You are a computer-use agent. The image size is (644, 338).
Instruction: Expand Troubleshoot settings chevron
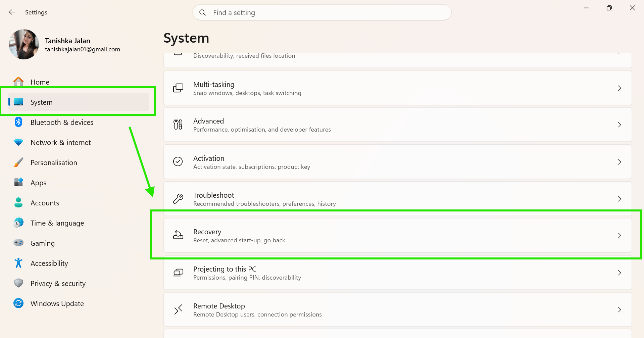[620, 199]
